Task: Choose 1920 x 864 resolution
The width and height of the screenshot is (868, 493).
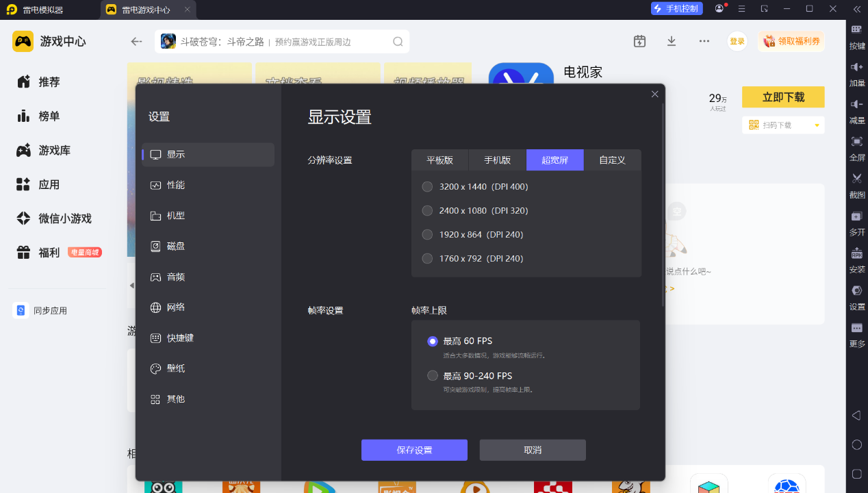Action: point(427,235)
